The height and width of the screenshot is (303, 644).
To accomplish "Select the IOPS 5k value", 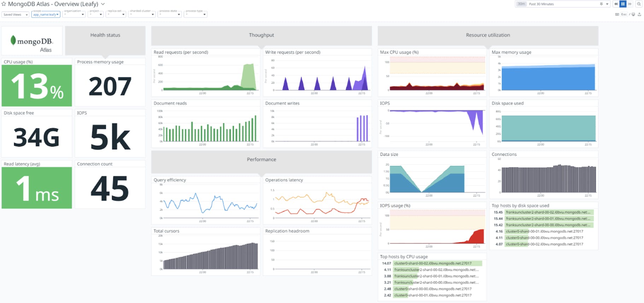I will pos(110,137).
